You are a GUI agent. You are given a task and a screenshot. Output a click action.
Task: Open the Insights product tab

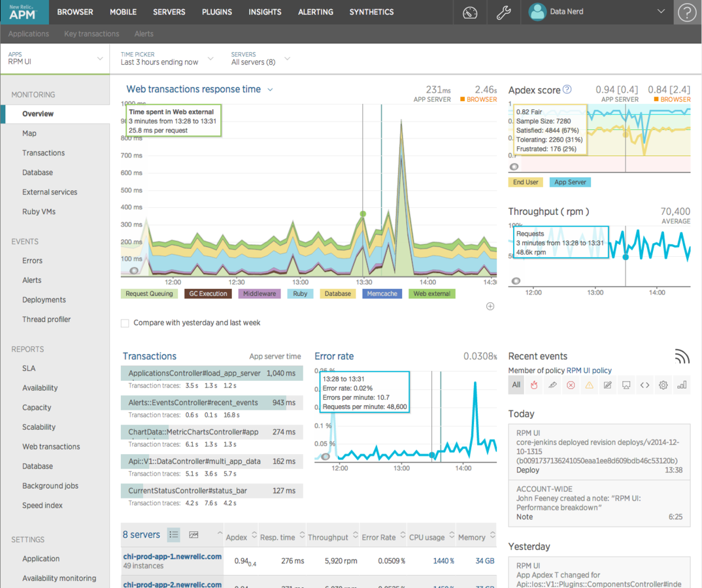(x=265, y=12)
